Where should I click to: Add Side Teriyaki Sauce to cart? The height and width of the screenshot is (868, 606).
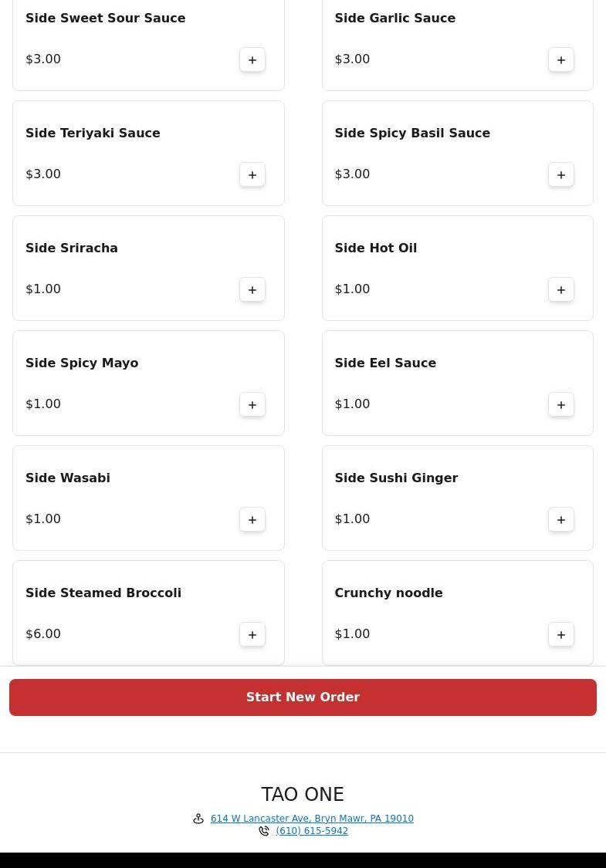[x=252, y=174]
